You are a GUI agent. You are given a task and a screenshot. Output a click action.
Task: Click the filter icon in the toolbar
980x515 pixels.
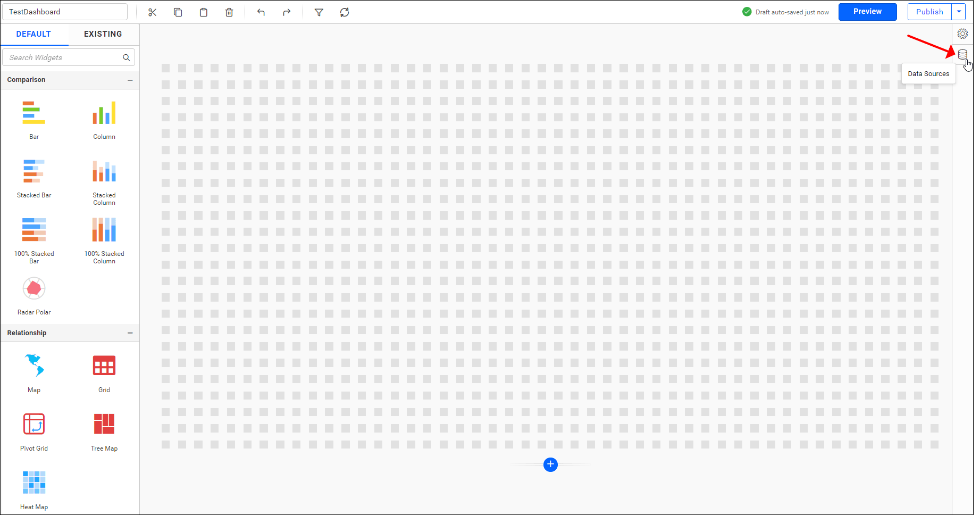coord(319,12)
